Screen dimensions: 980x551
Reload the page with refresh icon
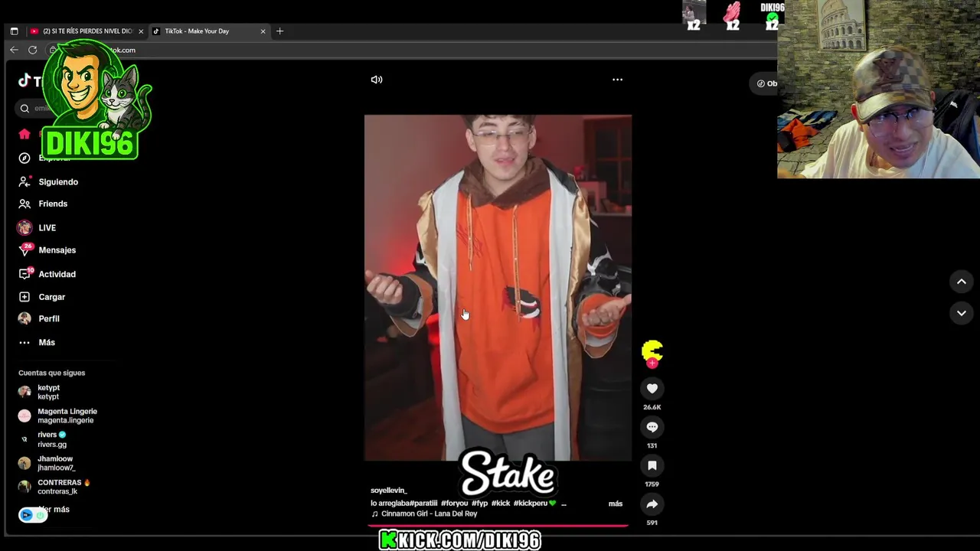(33, 50)
